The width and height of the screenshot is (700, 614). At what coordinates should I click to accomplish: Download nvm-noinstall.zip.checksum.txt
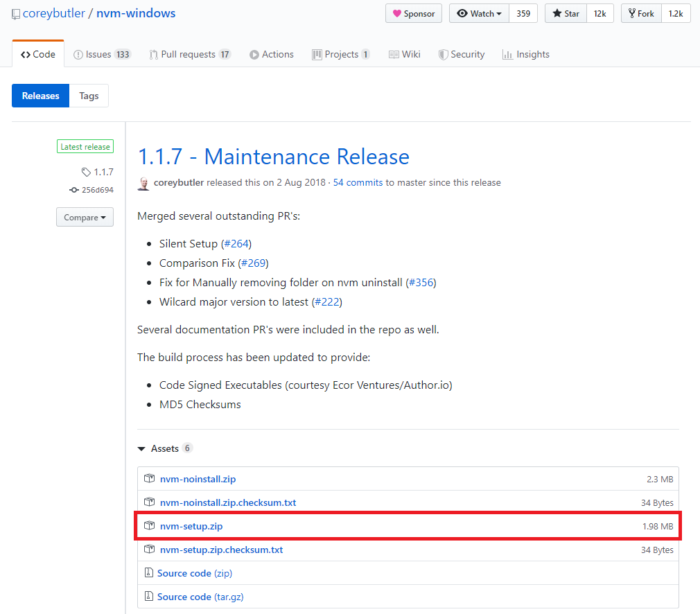(x=228, y=502)
